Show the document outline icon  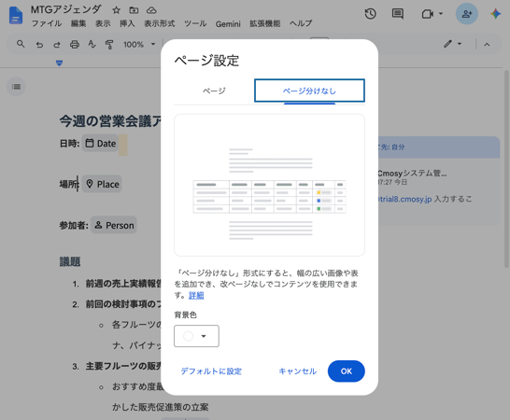click(x=16, y=87)
